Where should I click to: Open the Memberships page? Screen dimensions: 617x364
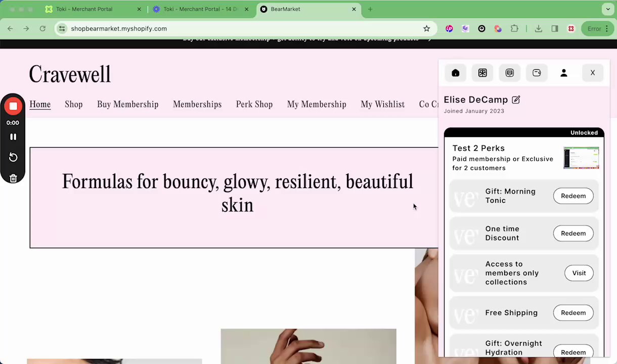click(197, 104)
